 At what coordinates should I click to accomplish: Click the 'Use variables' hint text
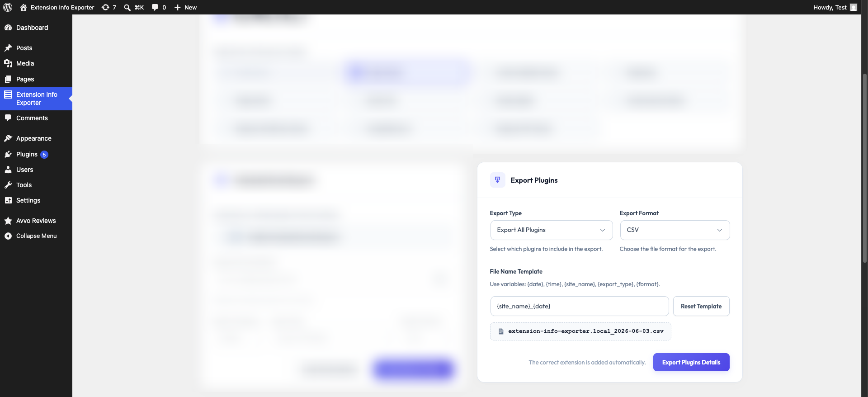(575, 284)
